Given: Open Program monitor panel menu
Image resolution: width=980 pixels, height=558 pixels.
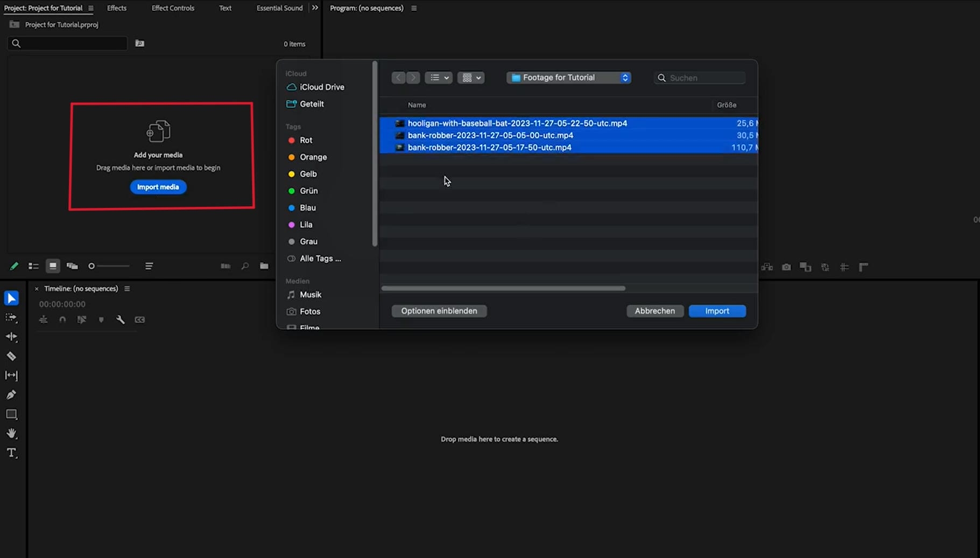Looking at the screenshot, I should [414, 8].
